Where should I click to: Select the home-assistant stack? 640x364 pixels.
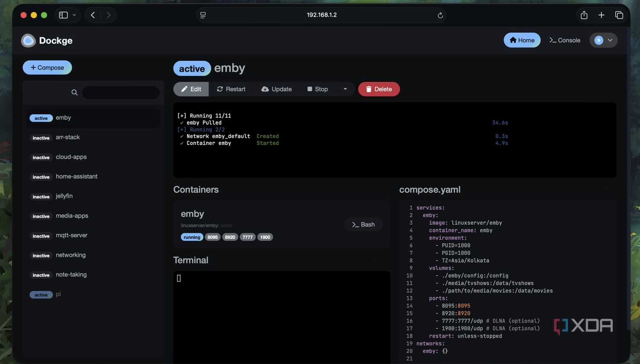[x=93, y=176]
